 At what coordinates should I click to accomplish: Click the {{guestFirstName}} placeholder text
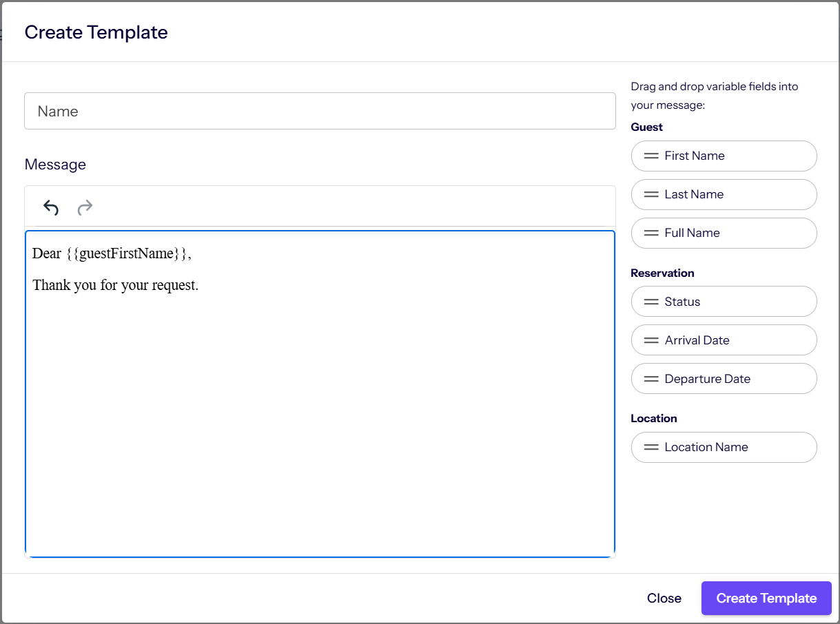pyautogui.click(x=127, y=253)
